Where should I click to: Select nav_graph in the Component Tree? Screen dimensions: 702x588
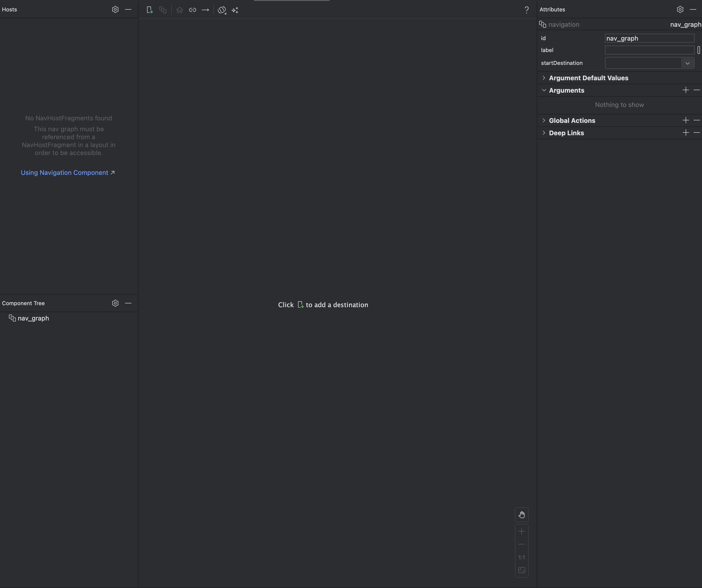pyautogui.click(x=33, y=318)
